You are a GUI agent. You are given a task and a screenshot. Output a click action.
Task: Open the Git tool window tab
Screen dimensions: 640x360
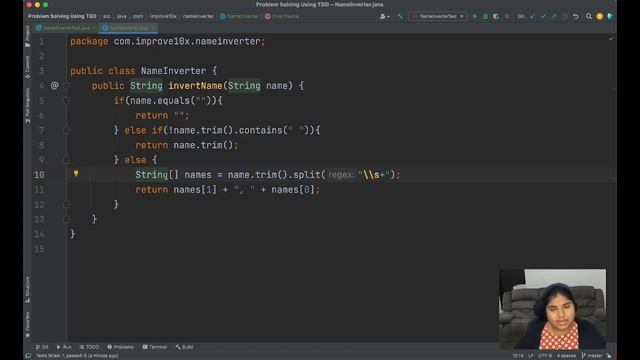click(42, 347)
